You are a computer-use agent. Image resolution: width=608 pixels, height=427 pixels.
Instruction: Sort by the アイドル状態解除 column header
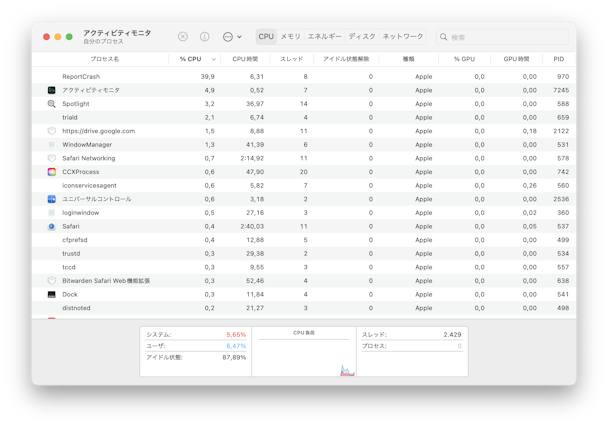tap(346, 59)
